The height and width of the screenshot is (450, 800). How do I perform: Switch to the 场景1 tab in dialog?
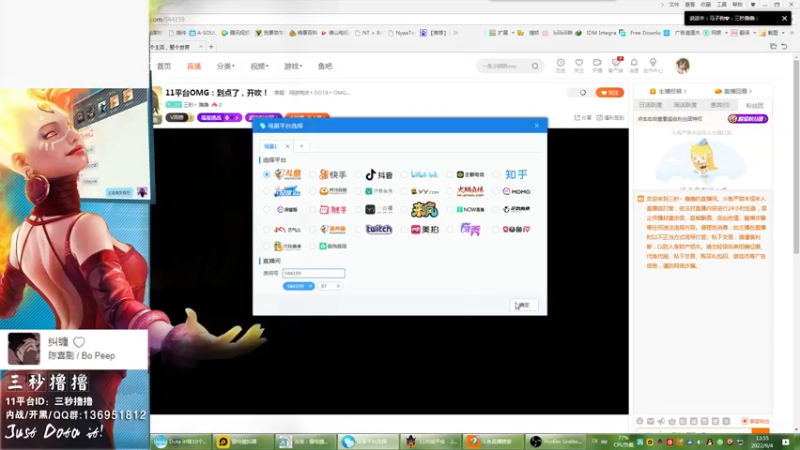click(270, 146)
